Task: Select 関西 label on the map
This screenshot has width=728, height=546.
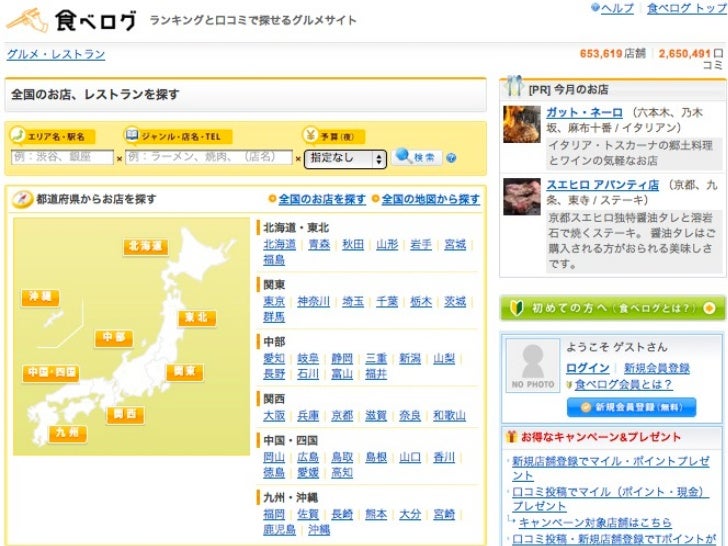Action: 125,415
